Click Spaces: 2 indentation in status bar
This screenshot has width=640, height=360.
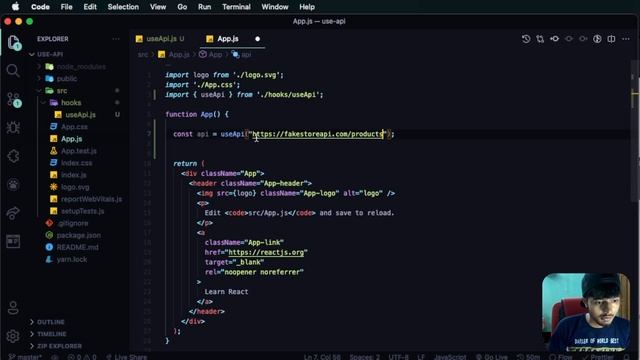click(x=364, y=357)
